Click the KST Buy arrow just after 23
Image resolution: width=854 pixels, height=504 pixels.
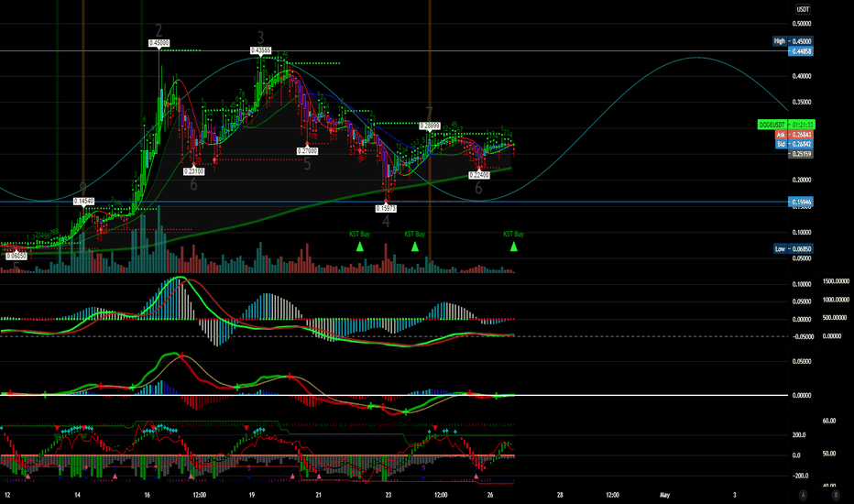[414, 247]
